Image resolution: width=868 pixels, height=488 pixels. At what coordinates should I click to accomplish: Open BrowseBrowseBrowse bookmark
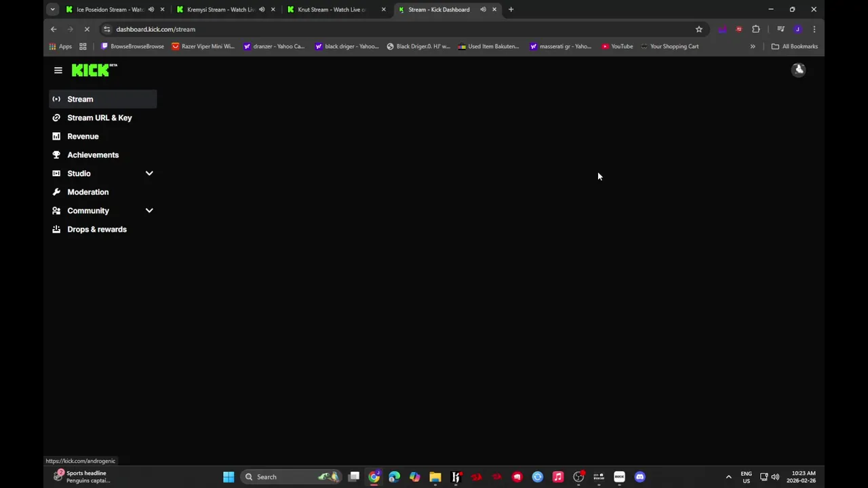click(132, 47)
